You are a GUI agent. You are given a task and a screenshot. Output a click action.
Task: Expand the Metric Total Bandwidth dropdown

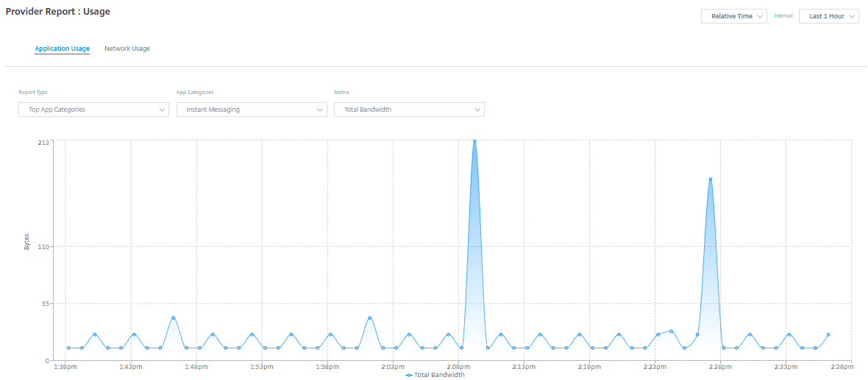409,110
